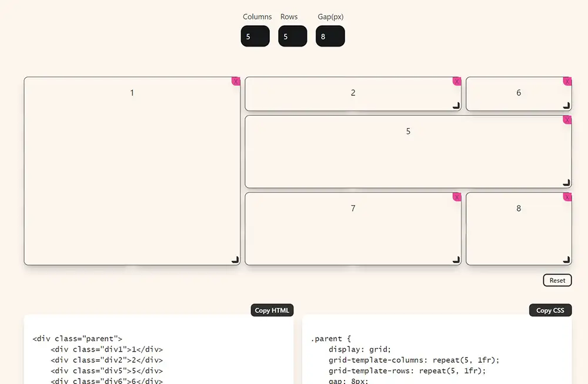Grab the resize handle of box 1
Screen dimensions: 588x384
[235, 259]
